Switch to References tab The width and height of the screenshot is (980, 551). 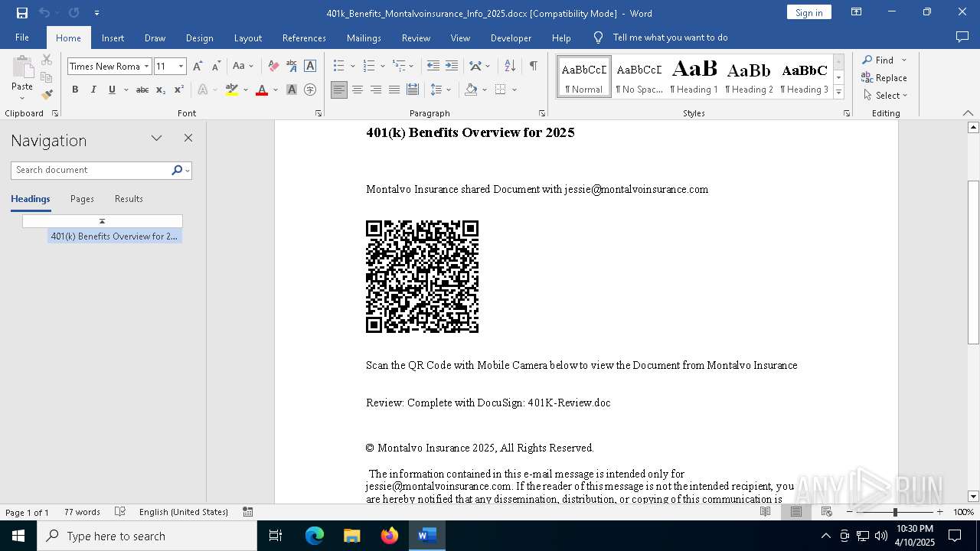(x=304, y=38)
